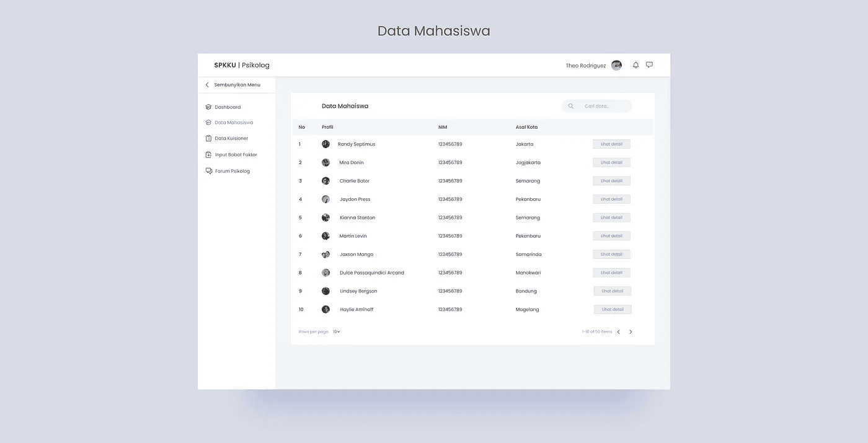This screenshot has height=443, width=868.
Task: Click Martin Levin's avatar
Action: pyautogui.click(x=325, y=236)
